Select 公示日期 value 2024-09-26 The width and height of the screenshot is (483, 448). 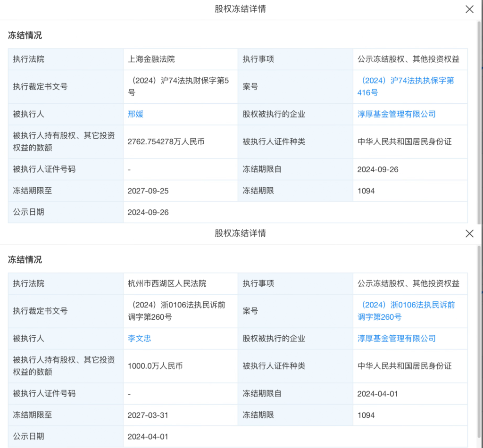148,212
